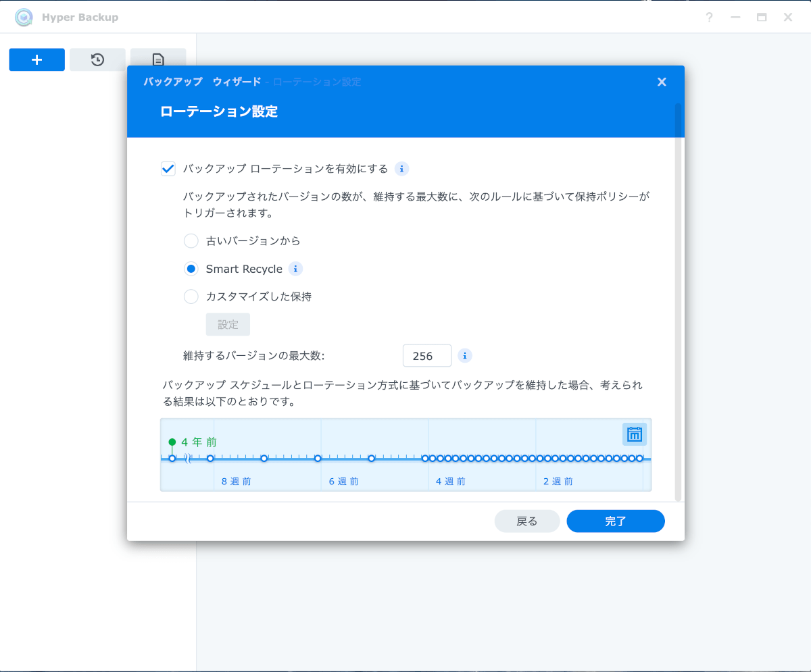811x672 pixels.
Task: Click 戻る to go back
Action: pos(527,521)
